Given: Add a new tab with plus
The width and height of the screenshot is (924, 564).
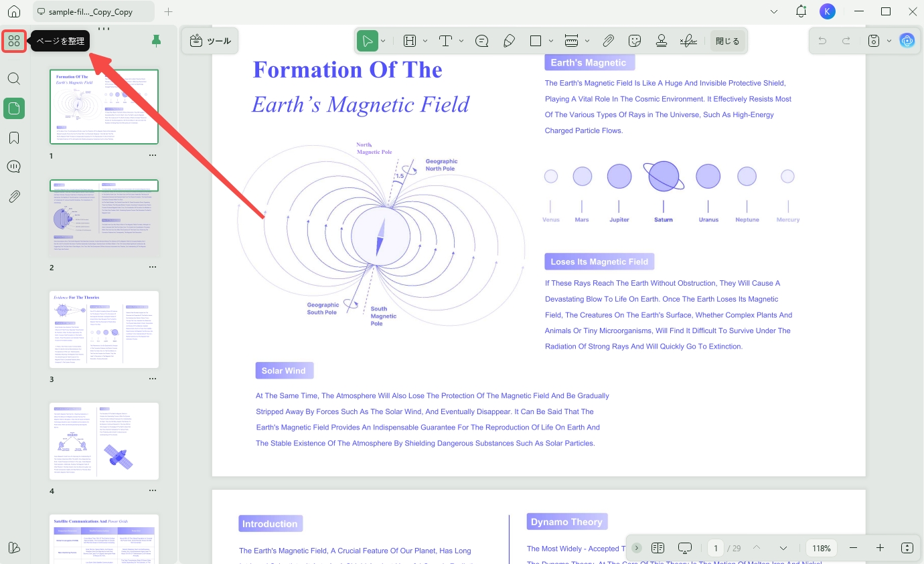Looking at the screenshot, I should click(x=168, y=12).
